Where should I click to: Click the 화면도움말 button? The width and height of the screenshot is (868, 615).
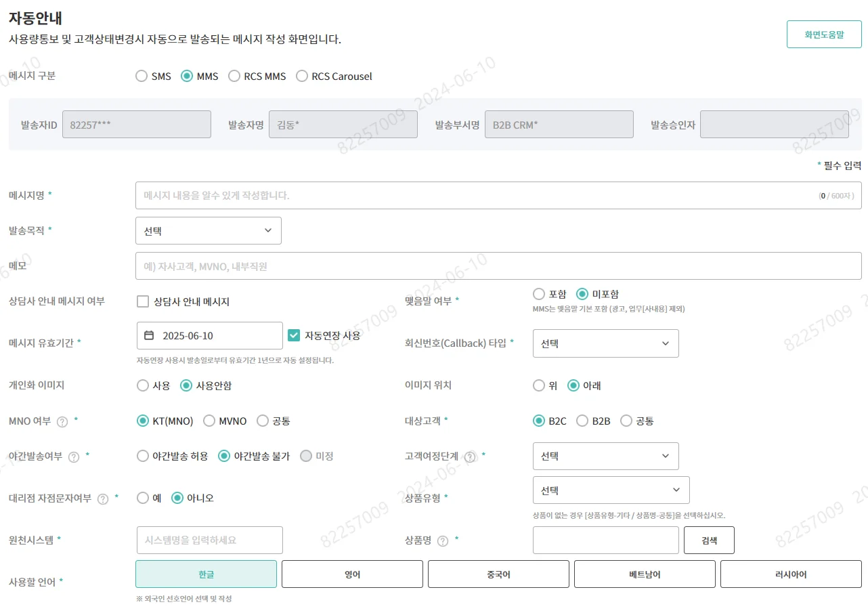pyautogui.click(x=823, y=33)
